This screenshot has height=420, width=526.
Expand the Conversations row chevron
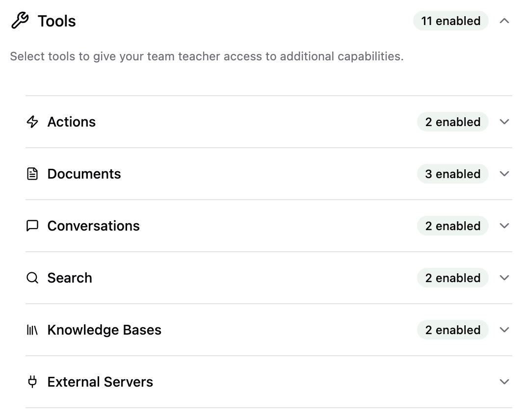504,226
